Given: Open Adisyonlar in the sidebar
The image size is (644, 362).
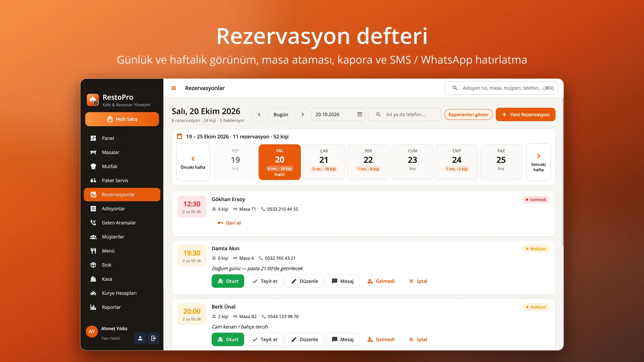Looking at the screenshot, I should (x=122, y=208).
